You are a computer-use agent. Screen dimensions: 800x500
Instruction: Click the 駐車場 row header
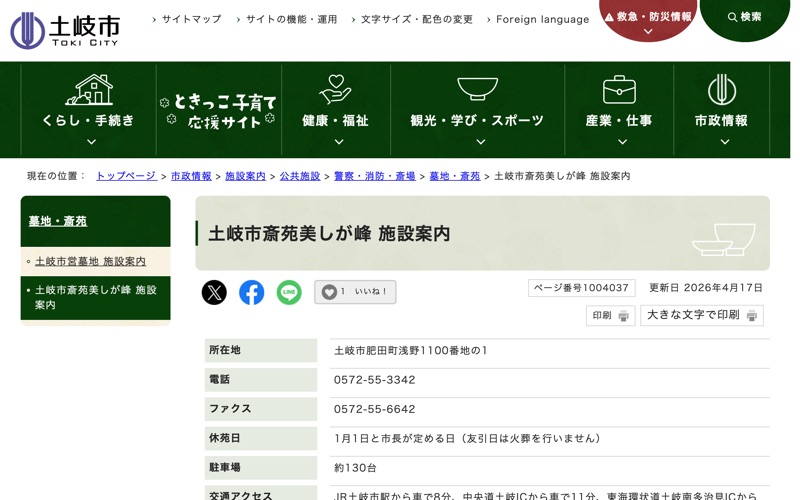(261, 467)
